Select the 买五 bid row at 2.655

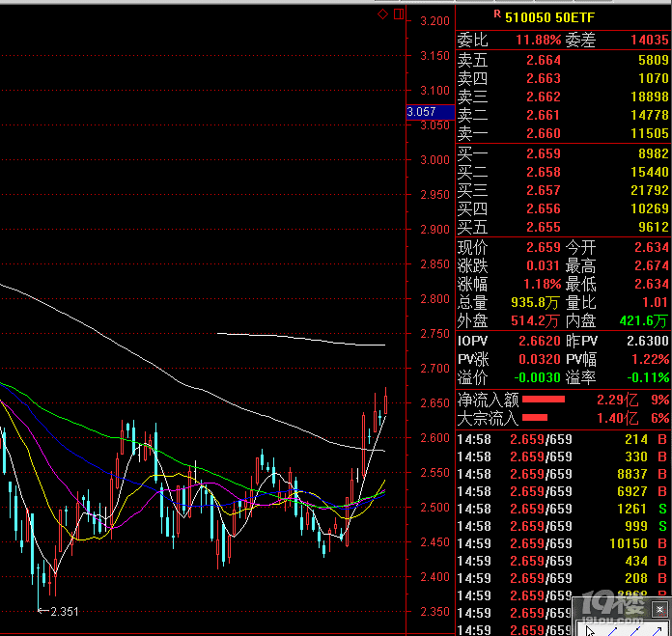(x=563, y=227)
